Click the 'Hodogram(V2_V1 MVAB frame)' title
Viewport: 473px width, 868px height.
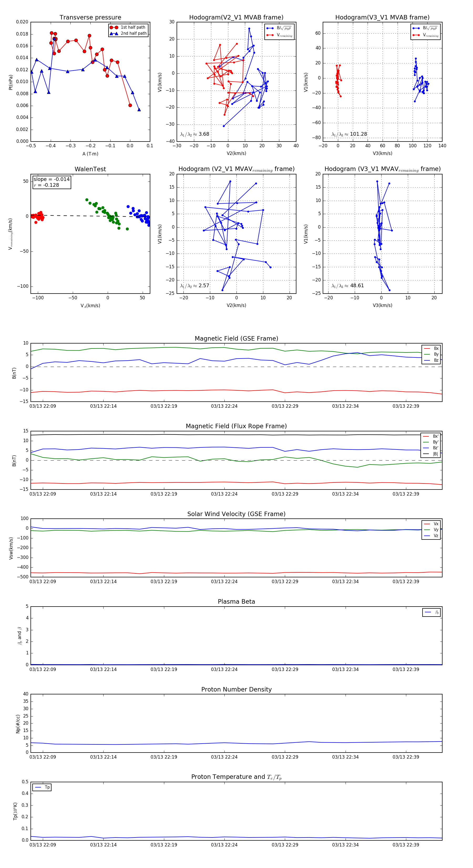click(236, 17)
